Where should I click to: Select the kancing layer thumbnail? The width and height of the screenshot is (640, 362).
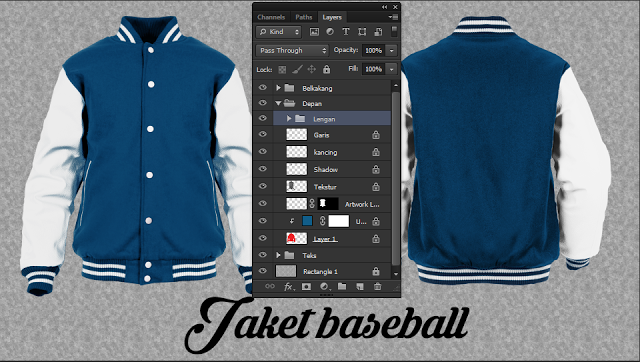tap(297, 152)
